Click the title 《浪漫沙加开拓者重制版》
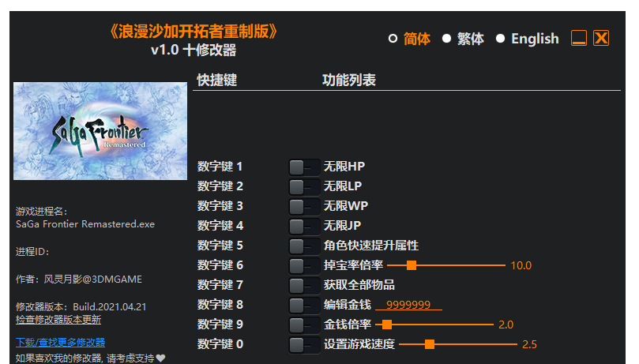The height and width of the screenshot is (364, 639). (x=194, y=32)
